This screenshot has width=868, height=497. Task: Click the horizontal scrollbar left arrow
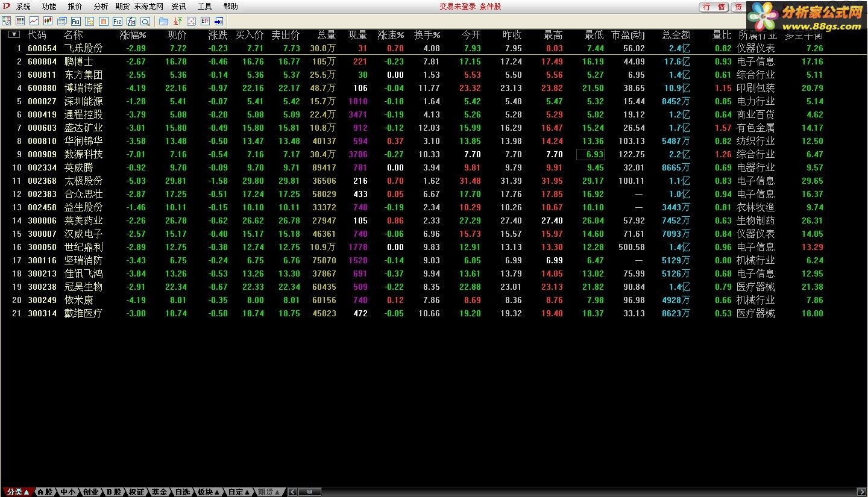293,492
